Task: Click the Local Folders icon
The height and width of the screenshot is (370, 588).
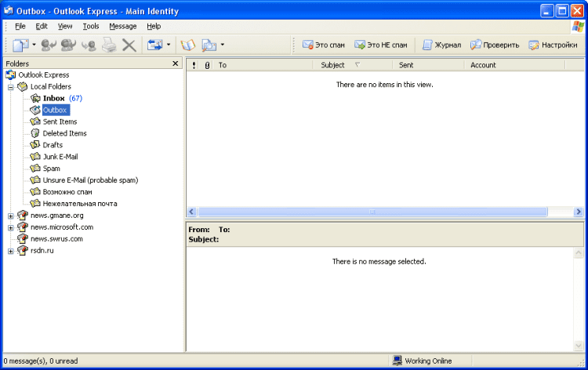Action: 23,86
